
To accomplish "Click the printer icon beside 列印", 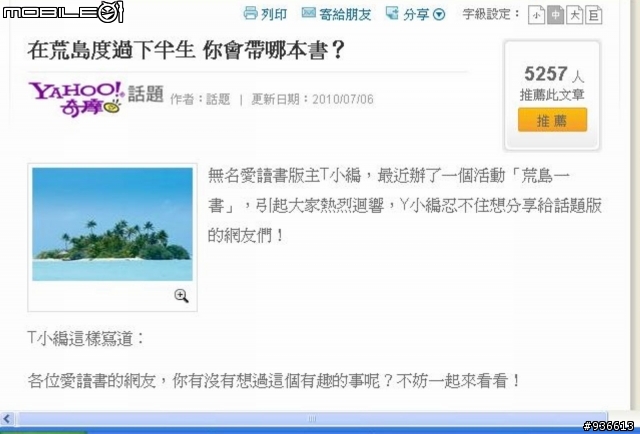I will 251,13.
